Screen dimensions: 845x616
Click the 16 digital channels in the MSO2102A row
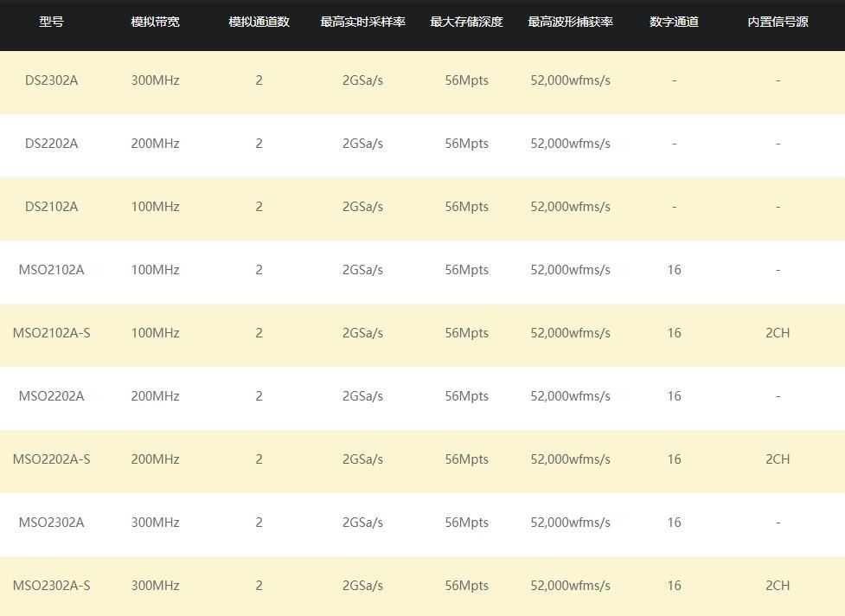pos(674,270)
